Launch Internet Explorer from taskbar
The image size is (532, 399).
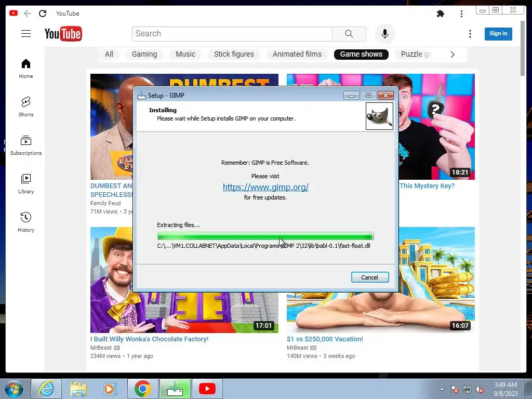46,389
